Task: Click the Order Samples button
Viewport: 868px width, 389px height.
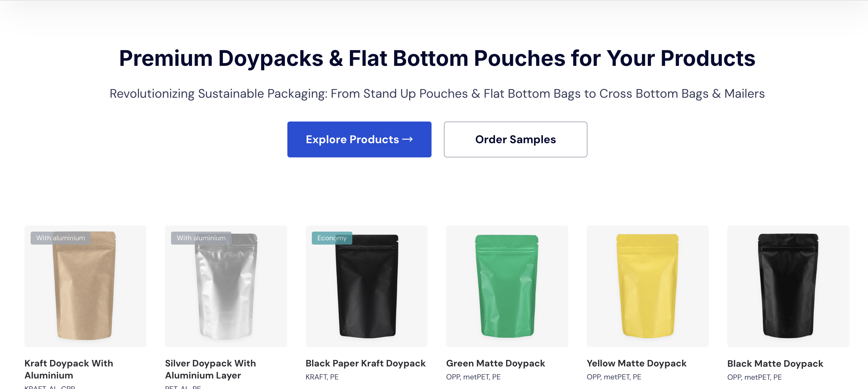Action: [x=515, y=139]
